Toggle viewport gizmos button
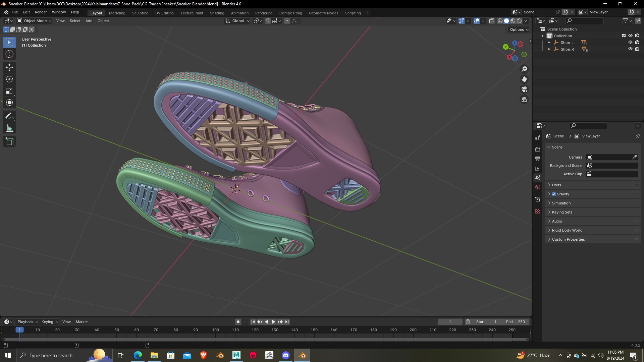644x362 pixels. (462, 21)
